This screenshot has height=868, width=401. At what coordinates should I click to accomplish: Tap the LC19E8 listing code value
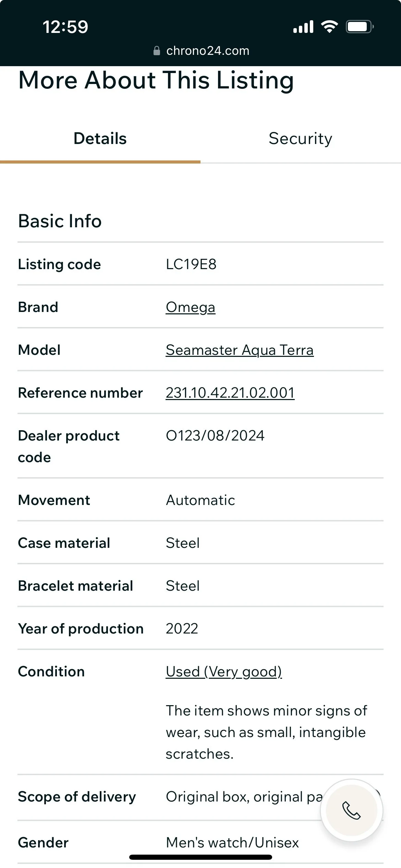(x=191, y=264)
